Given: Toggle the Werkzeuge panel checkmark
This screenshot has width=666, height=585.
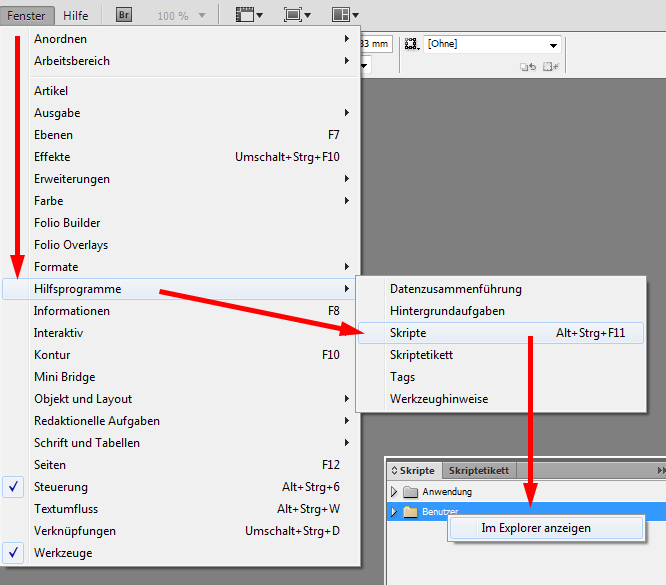Looking at the screenshot, I should (14, 552).
